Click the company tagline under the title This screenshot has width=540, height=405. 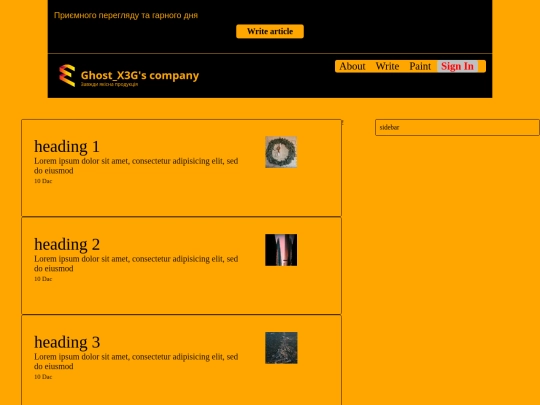(x=109, y=84)
